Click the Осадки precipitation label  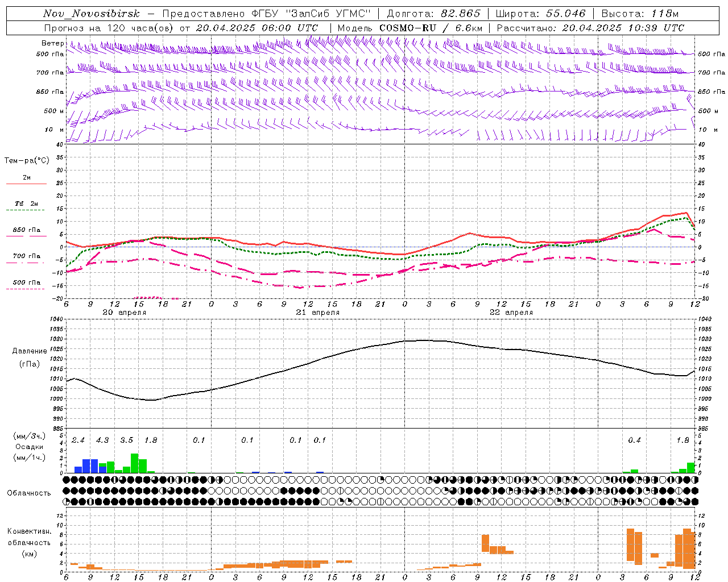[30, 447]
